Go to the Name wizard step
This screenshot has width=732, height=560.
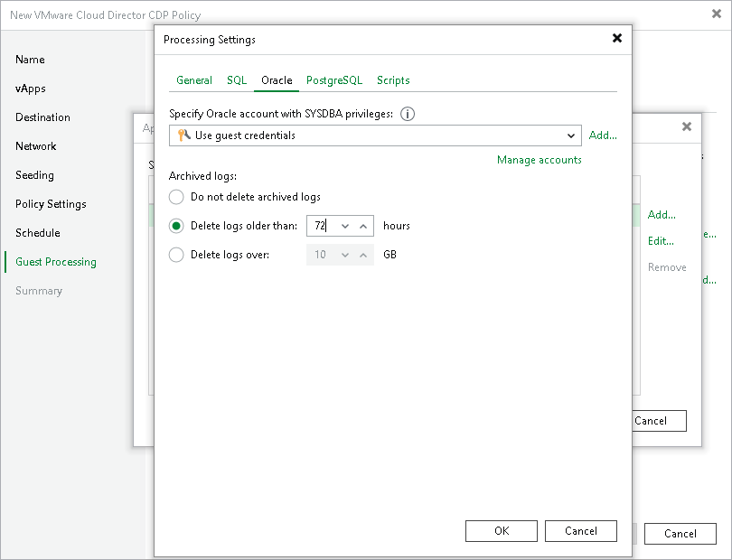30,60
